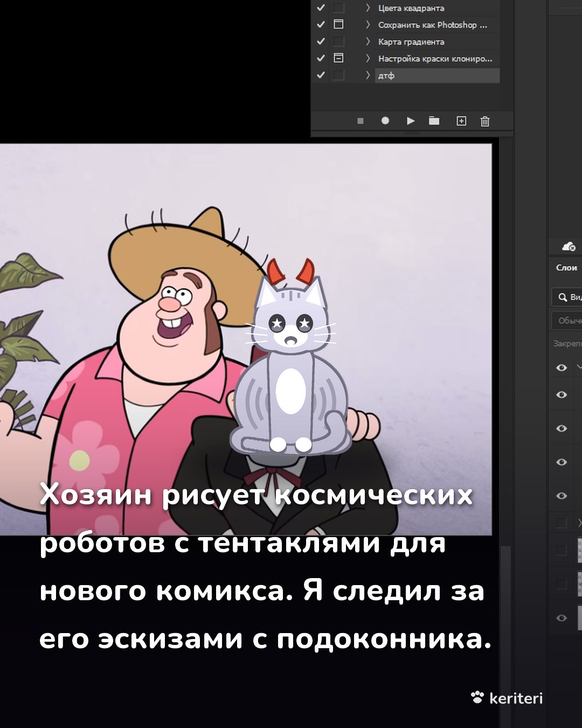The width and height of the screenshot is (582, 728).
Task: Expand the Цвета квадранта action
Action: pos(368,8)
